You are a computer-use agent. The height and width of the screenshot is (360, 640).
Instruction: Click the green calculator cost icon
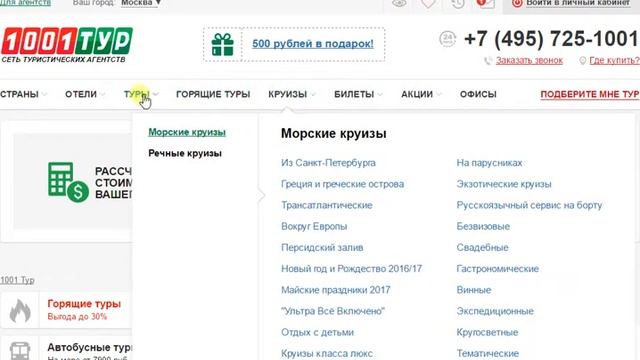coord(68,182)
